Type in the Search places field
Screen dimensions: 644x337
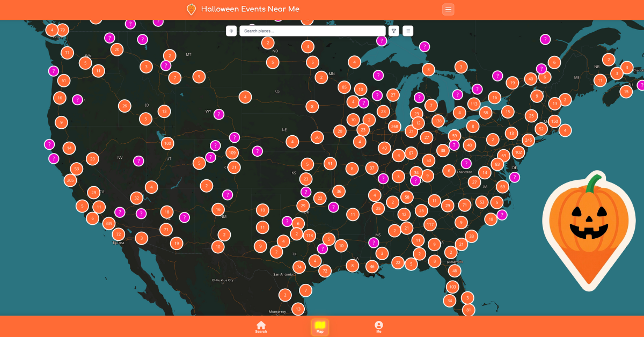[x=312, y=31]
